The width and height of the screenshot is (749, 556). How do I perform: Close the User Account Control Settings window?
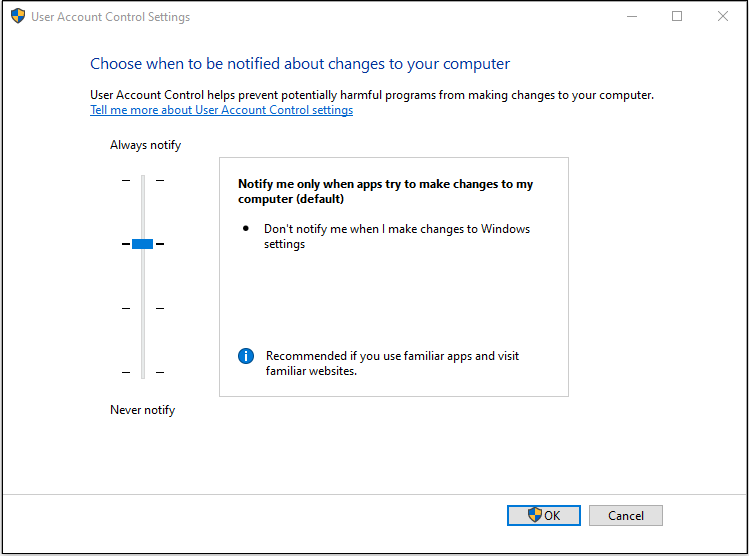[723, 16]
